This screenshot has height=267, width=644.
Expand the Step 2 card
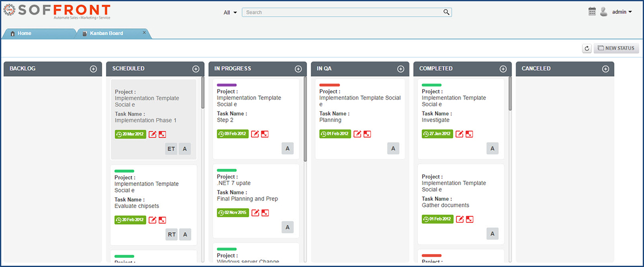click(x=265, y=133)
